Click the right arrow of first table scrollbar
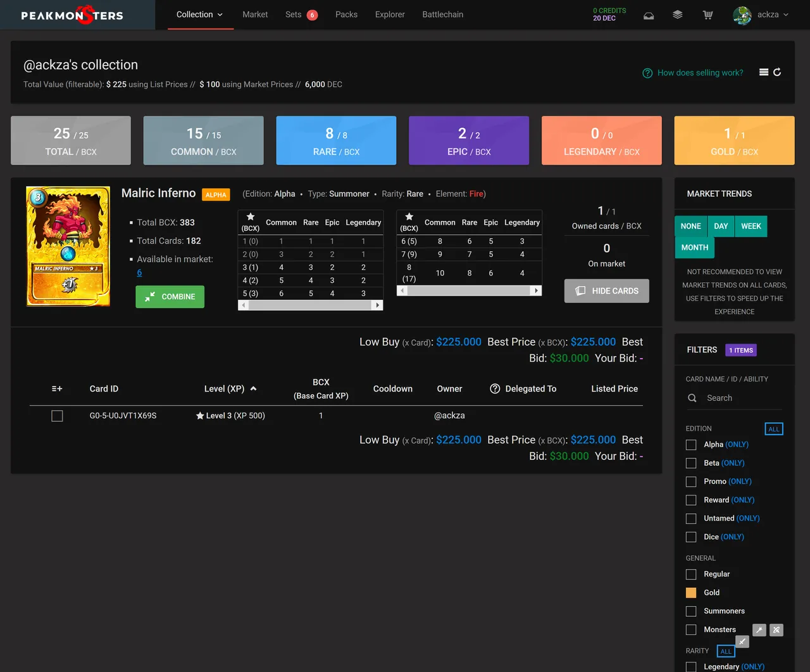 pos(378,305)
